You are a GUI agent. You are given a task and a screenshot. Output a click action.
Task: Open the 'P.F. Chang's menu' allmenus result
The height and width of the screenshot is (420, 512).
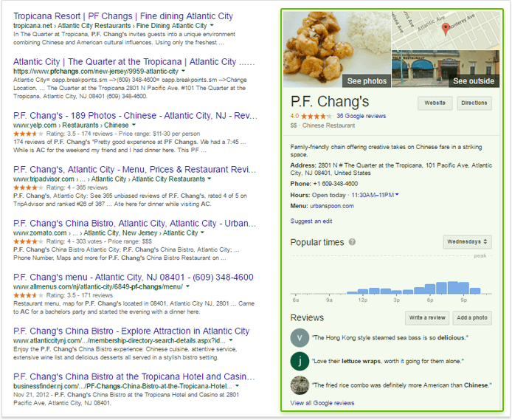click(134, 278)
